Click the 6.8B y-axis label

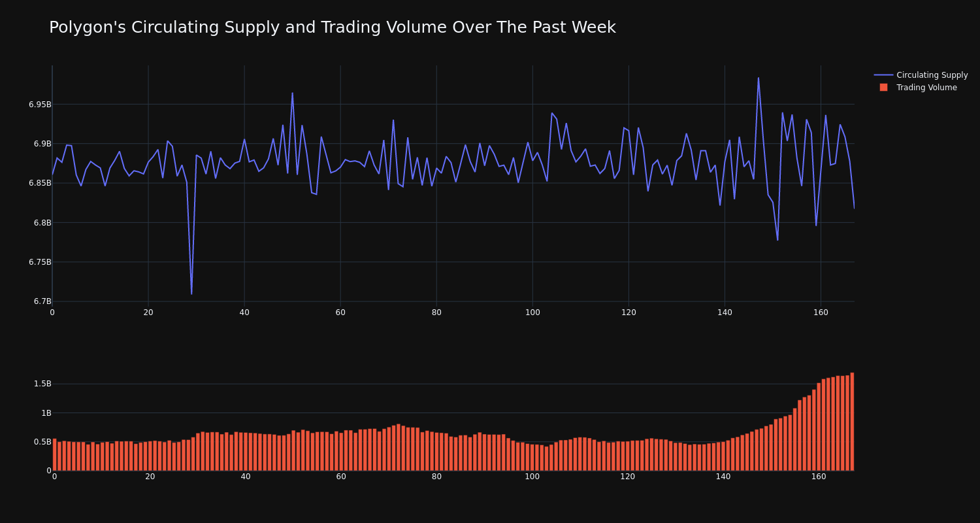pyautogui.click(x=42, y=223)
